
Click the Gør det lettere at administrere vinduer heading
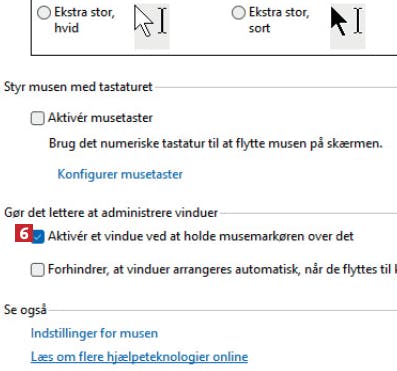(x=111, y=213)
